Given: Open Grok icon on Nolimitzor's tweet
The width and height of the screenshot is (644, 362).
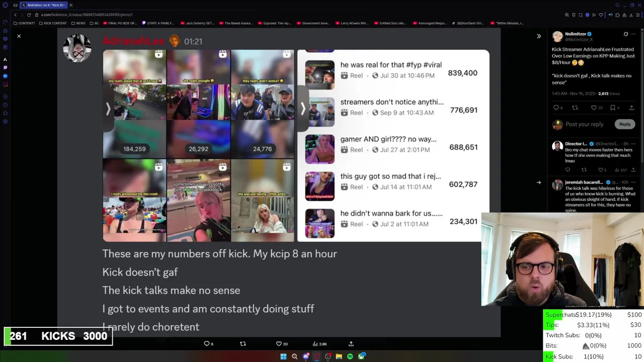Looking at the screenshot, I should (x=626, y=34).
